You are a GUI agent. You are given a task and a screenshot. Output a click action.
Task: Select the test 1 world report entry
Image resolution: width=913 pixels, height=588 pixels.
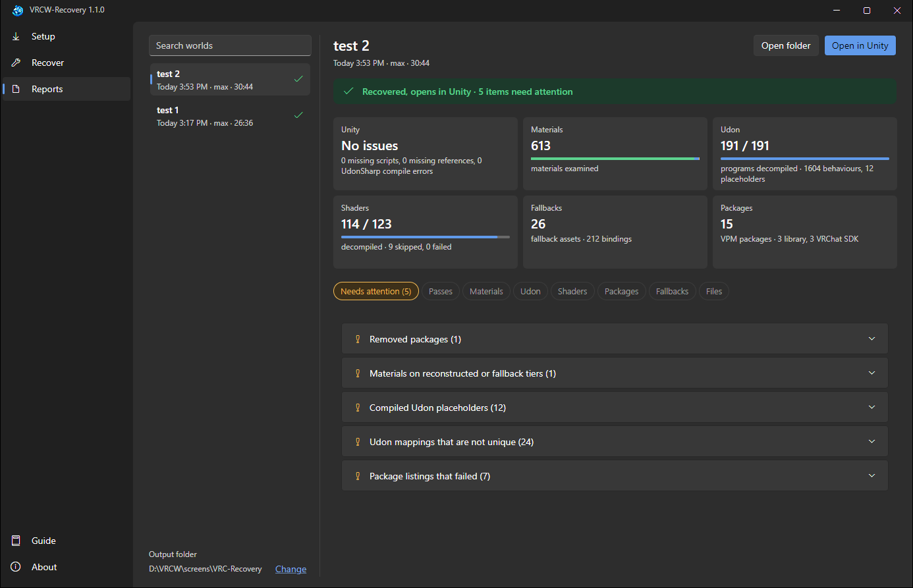point(230,116)
